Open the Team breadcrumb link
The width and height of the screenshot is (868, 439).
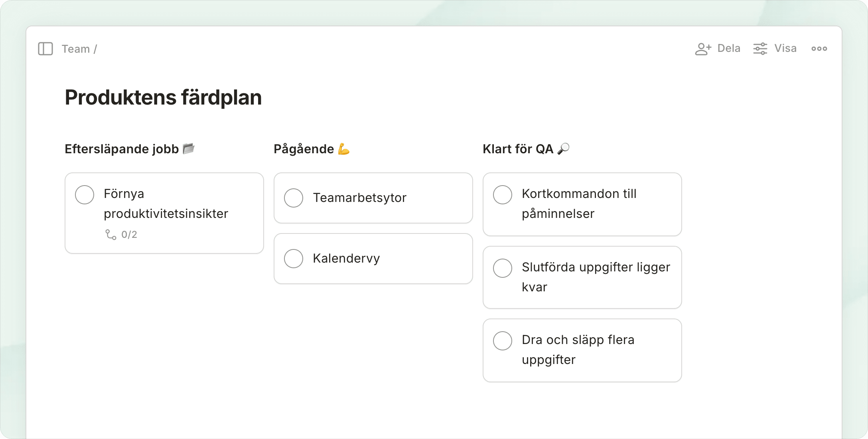76,49
